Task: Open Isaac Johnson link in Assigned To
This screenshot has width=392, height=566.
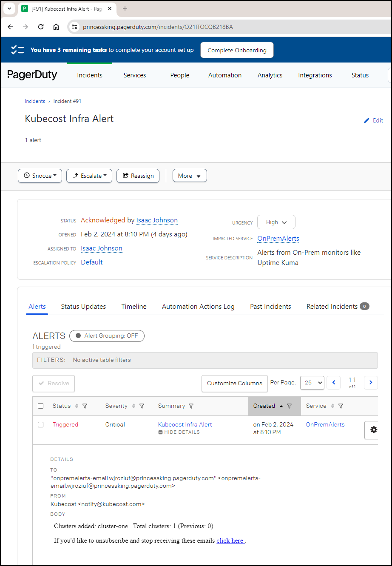Action: pyautogui.click(x=102, y=248)
